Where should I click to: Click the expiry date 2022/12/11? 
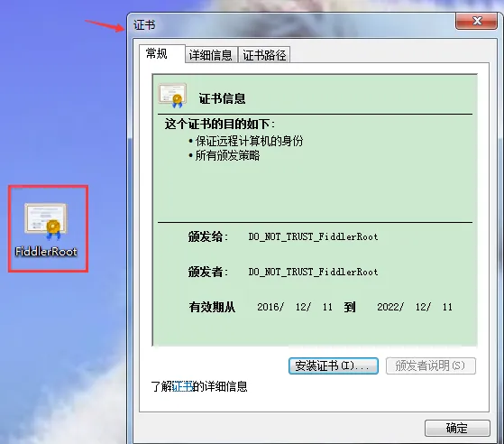click(x=415, y=307)
